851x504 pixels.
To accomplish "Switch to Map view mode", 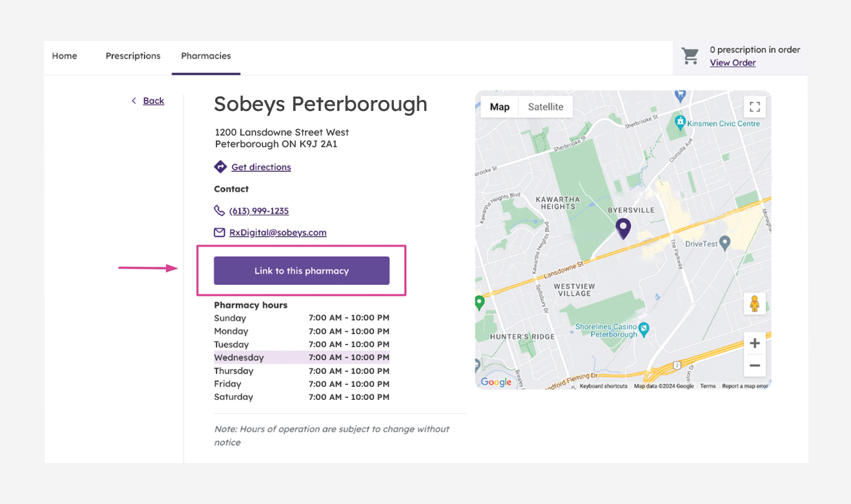I will [x=500, y=107].
